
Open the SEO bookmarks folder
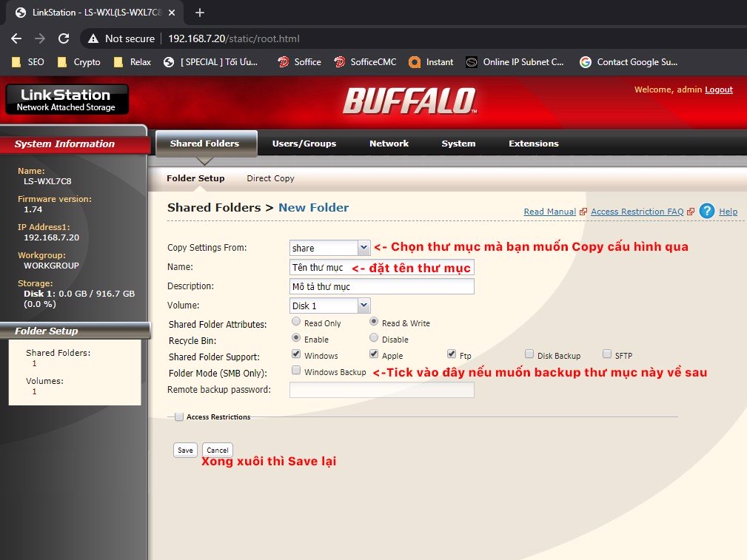coord(27,62)
